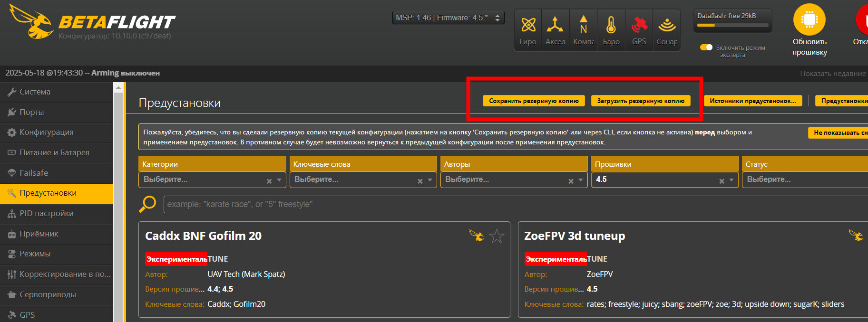This screenshot has height=322, width=868.
Task: Click the PID настройки hierarchy icon in the sidebar
Action: point(12,214)
